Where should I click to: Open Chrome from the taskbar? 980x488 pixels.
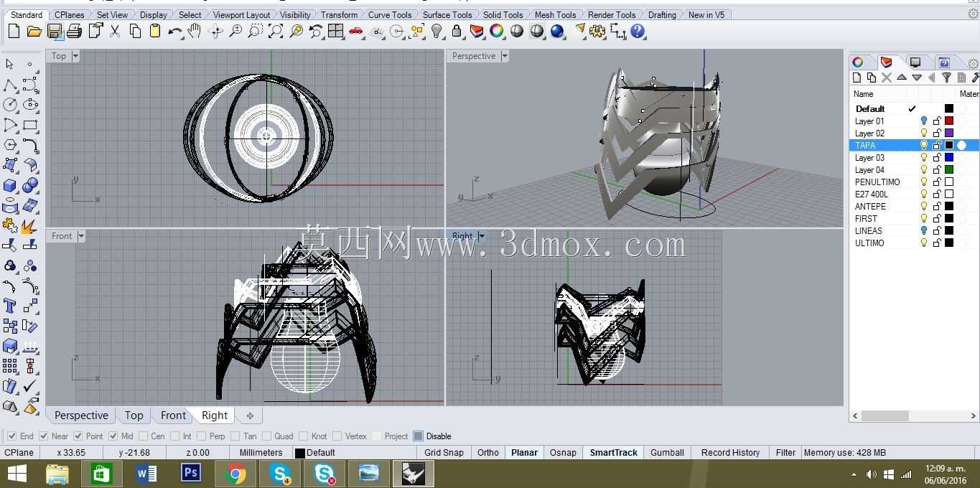point(235,474)
